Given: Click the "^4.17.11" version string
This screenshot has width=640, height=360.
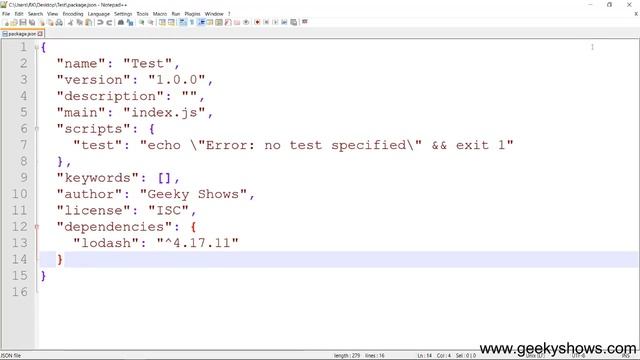Looking at the screenshot, I should click(x=198, y=243).
